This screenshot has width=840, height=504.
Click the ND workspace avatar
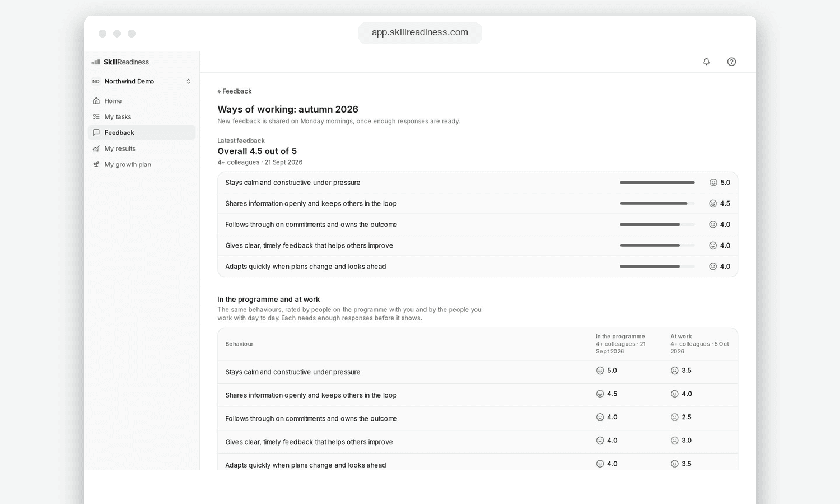pos(96,82)
